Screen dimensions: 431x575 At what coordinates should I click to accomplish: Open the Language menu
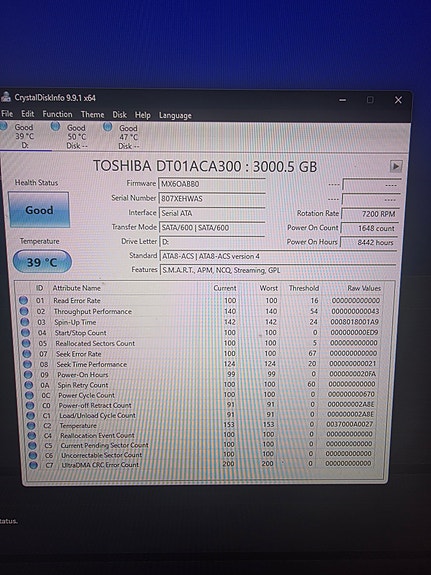click(175, 116)
